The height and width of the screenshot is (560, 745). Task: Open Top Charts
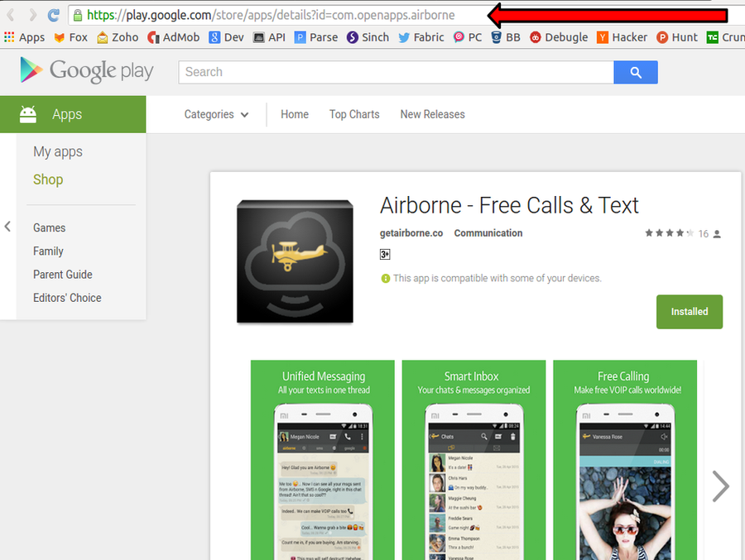354,114
